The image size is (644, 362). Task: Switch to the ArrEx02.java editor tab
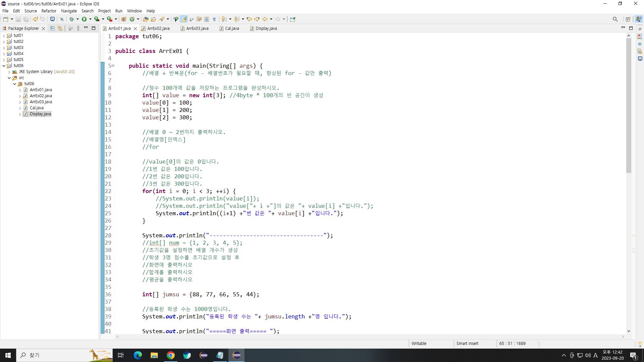[158, 28]
